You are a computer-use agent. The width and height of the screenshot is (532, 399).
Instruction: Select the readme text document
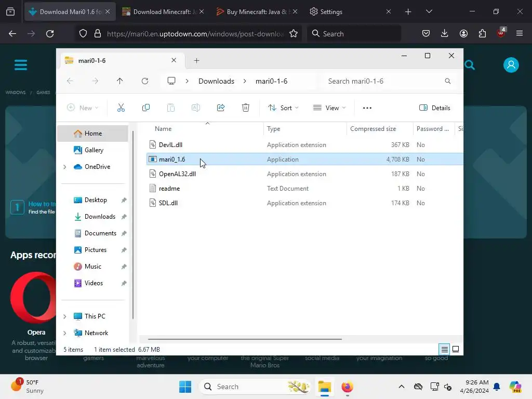click(x=304, y=189)
